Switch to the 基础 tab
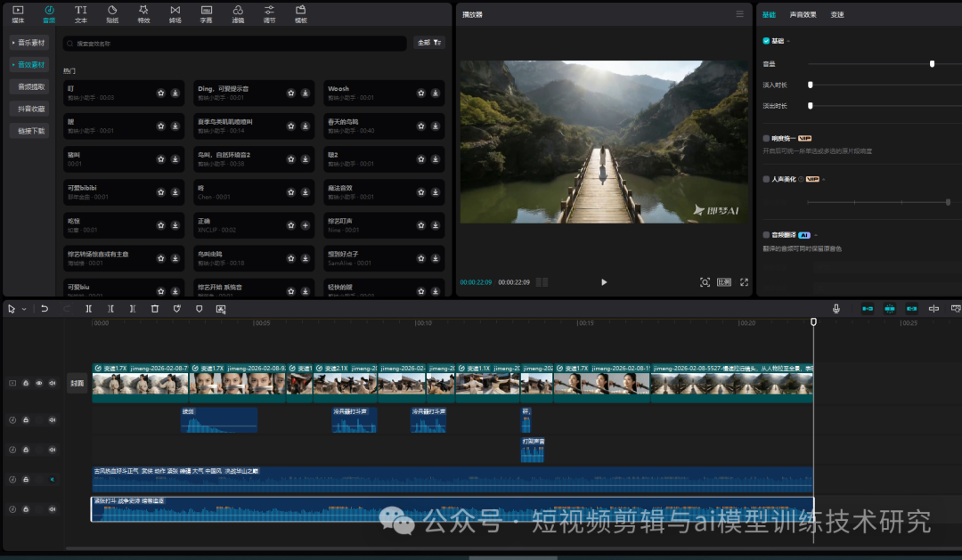The width and height of the screenshot is (962, 560). [x=769, y=15]
